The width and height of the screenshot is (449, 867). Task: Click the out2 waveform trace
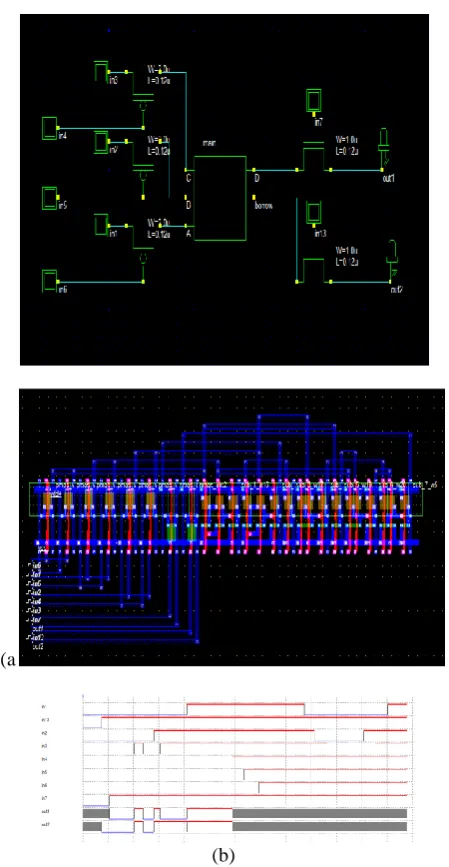(x=245, y=826)
